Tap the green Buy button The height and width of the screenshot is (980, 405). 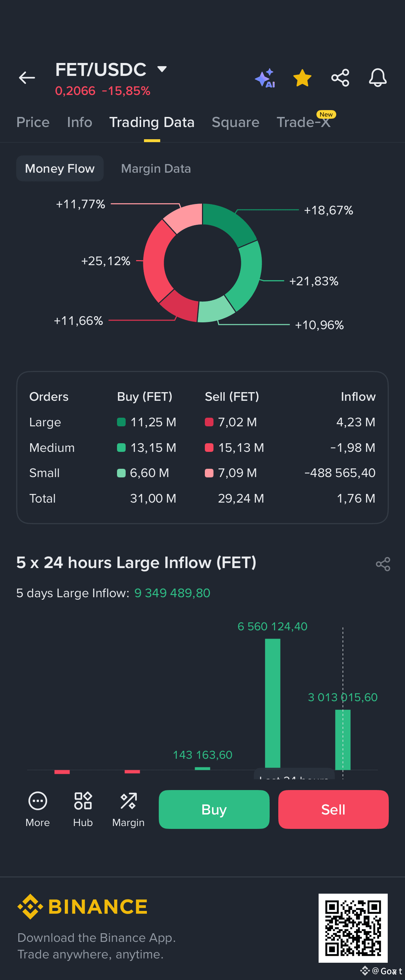pos(214,809)
